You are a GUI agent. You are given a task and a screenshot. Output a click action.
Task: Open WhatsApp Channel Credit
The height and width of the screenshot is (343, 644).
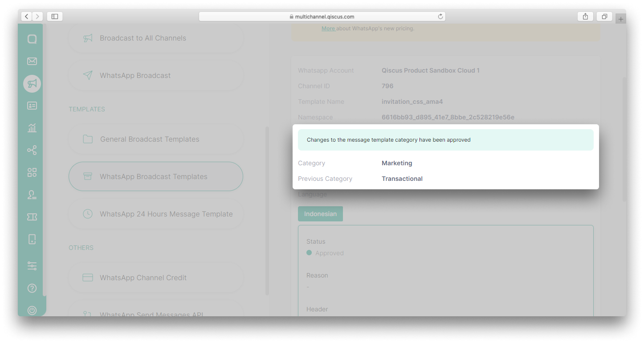156,278
